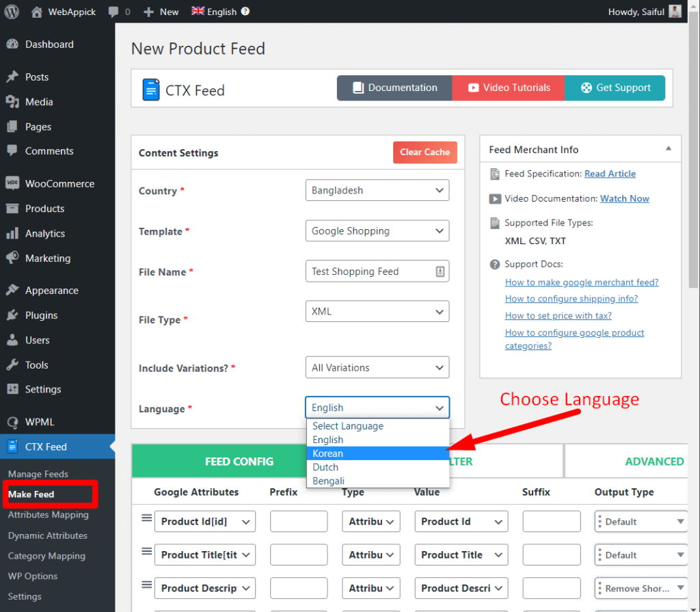The height and width of the screenshot is (612, 700).
Task: Choose Korean from the language list
Action: (377, 453)
